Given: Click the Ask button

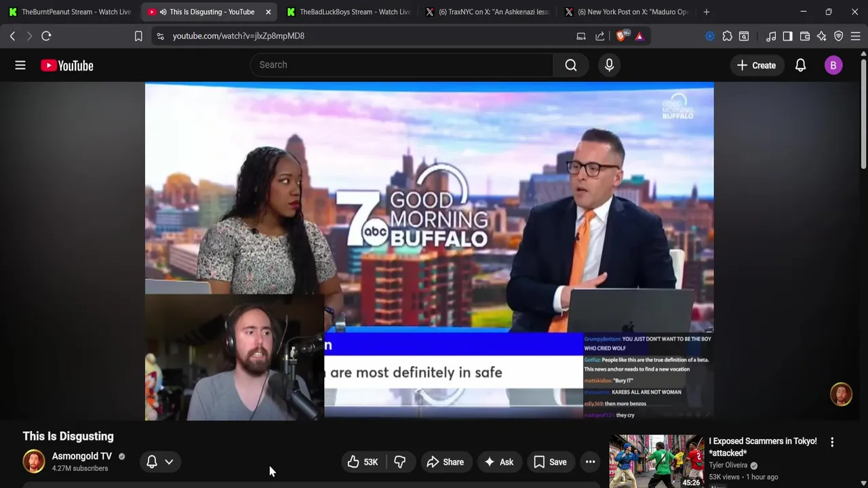Looking at the screenshot, I should pyautogui.click(x=498, y=462).
